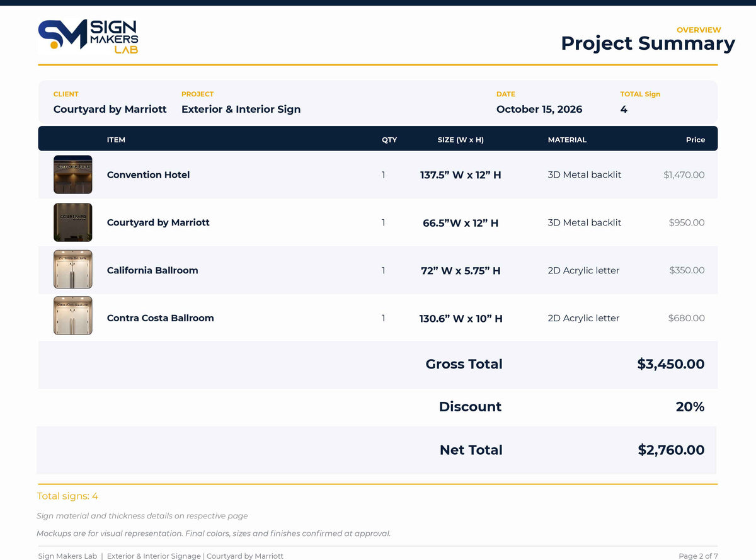Select the project value "Exterior & Interior Sign"
This screenshot has width=756, height=560.
(x=241, y=109)
